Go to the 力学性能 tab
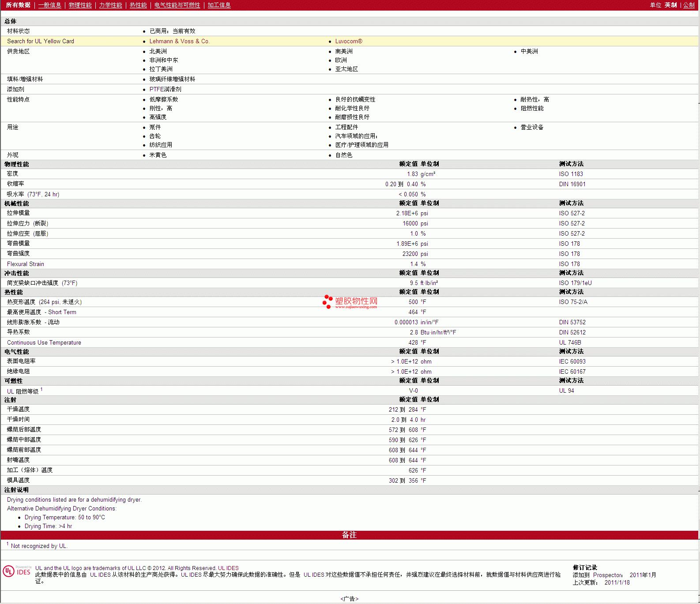 (x=110, y=5)
